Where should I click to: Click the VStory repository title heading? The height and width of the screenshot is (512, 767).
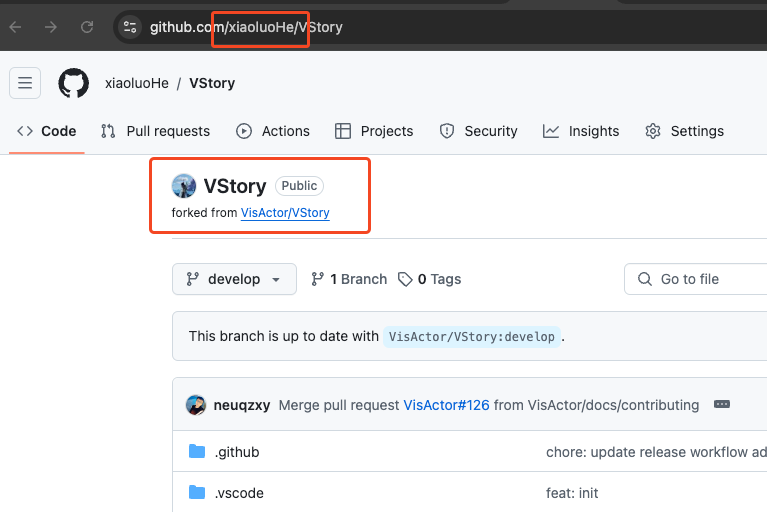click(x=235, y=186)
